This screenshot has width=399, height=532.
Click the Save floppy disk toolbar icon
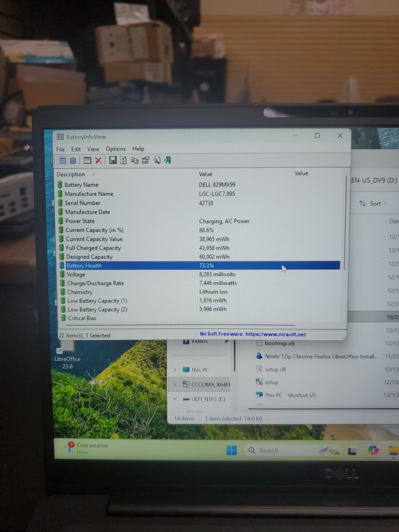[113, 160]
